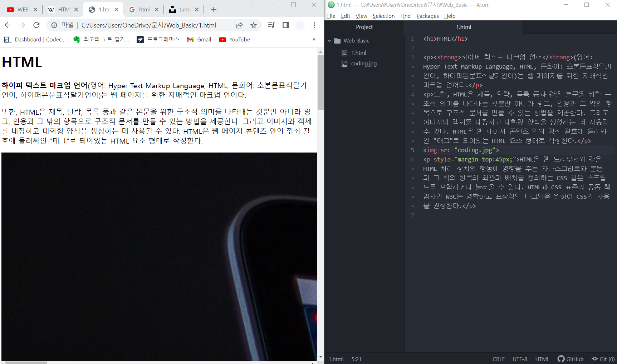Image resolution: width=617 pixels, height=364 pixels.
Task: Click cursor position 5:21 in status bar
Action: click(356, 359)
